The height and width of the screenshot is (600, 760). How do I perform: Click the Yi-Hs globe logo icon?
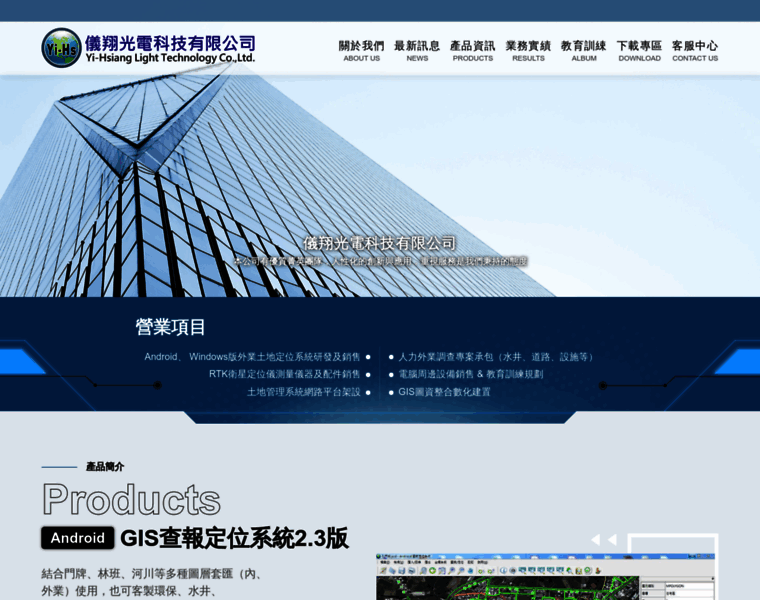[61, 47]
